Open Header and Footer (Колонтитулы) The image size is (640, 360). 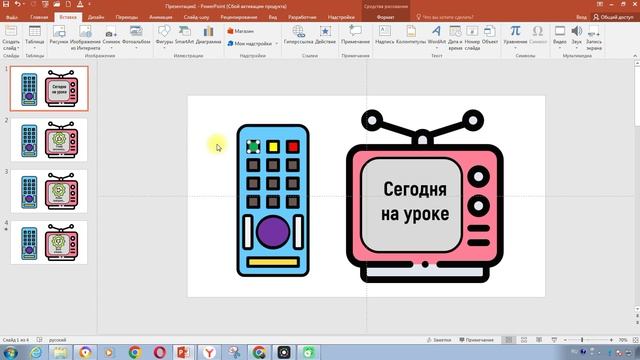click(411, 35)
